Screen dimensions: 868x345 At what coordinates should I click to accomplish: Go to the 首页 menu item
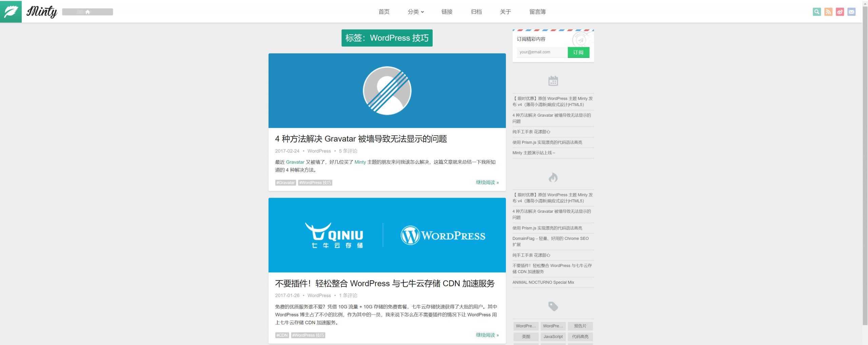click(384, 12)
